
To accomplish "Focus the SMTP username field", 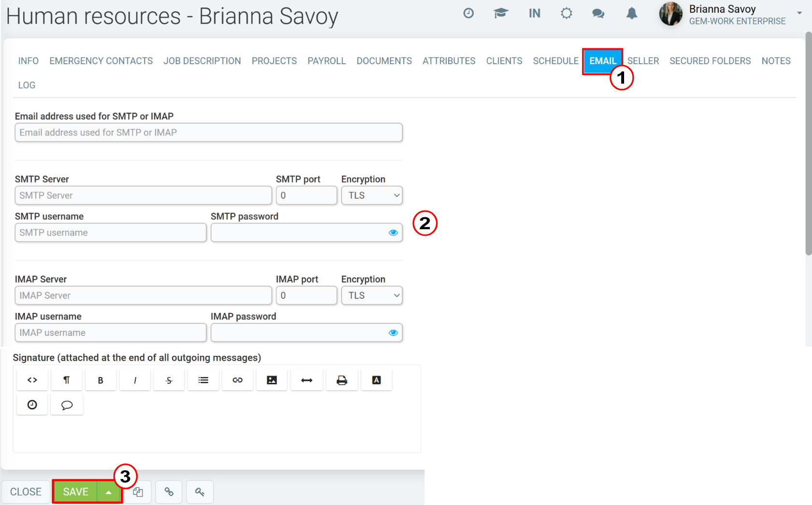I will pos(111,233).
